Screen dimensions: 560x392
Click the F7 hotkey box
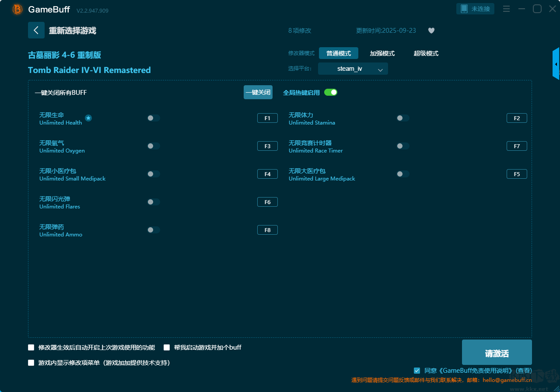point(517,146)
